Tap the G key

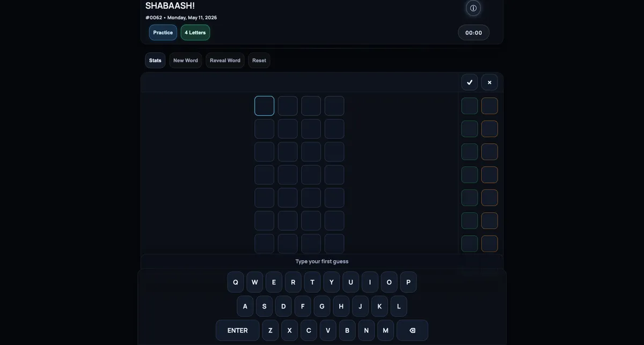click(x=322, y=306)
